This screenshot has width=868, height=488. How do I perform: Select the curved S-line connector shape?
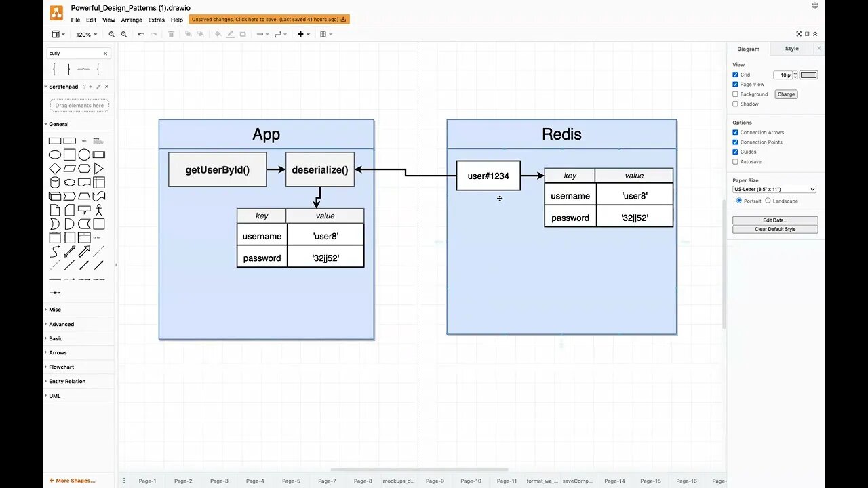(55, 251)
